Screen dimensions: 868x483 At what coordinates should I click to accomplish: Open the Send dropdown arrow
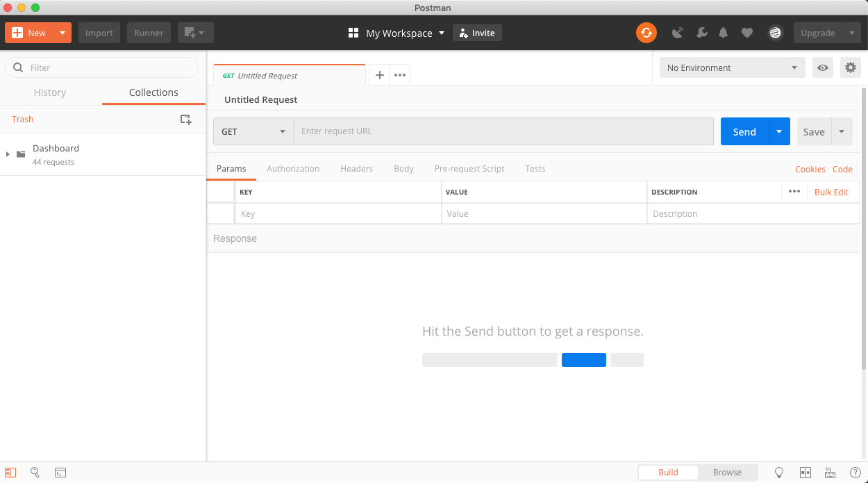click(779, 131)
